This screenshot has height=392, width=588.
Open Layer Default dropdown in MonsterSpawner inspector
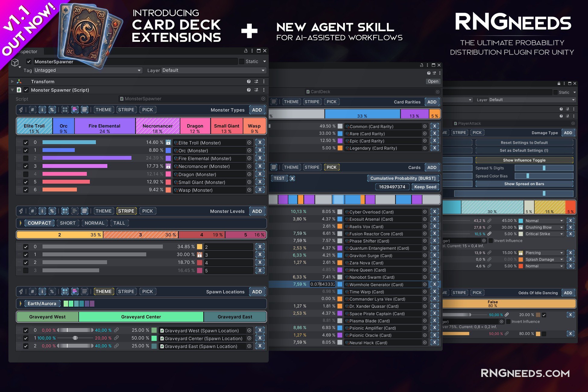click(214, 70)
